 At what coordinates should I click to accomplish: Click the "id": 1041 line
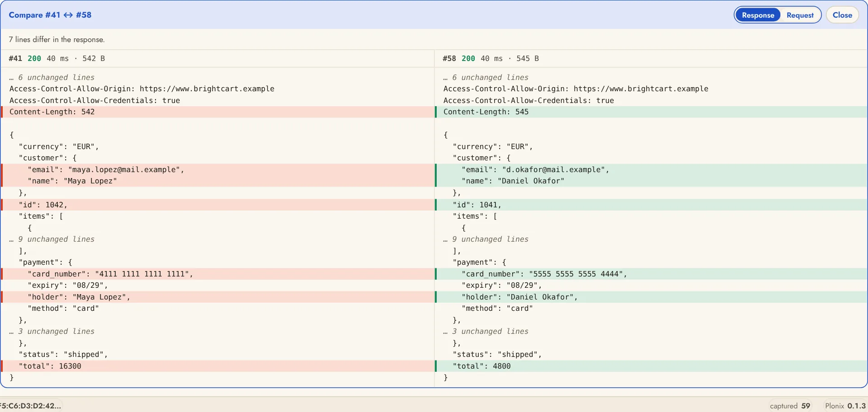651,205
